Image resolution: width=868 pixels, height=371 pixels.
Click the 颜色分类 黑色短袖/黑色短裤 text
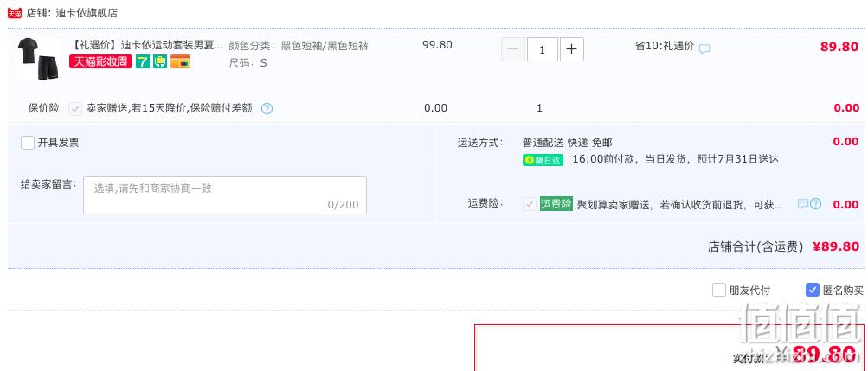coord(299,46)
